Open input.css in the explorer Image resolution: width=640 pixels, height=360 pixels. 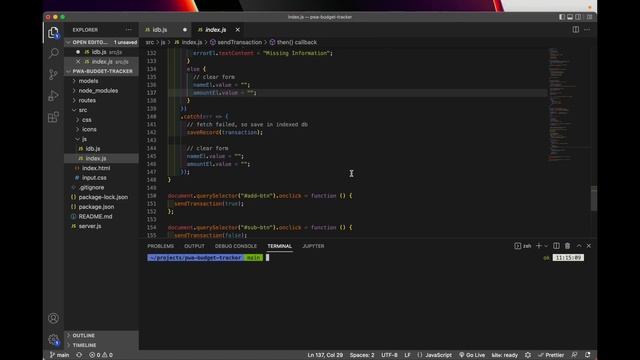click(x=94, y=178)
